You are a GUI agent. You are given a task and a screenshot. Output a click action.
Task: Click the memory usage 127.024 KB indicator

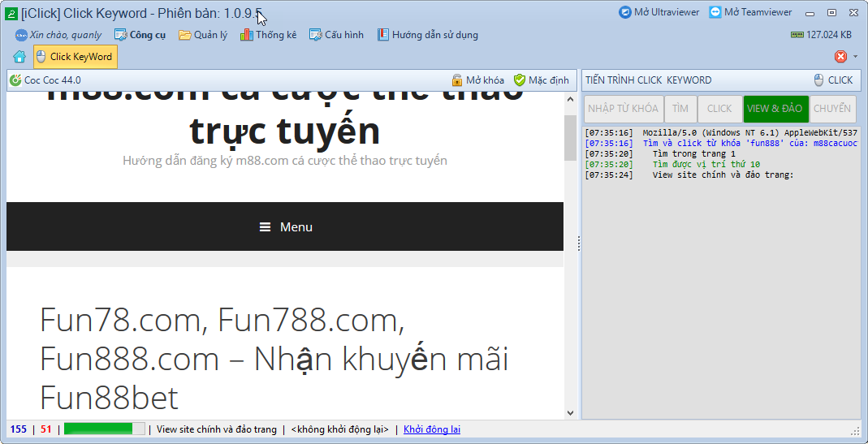coord(821,35)
